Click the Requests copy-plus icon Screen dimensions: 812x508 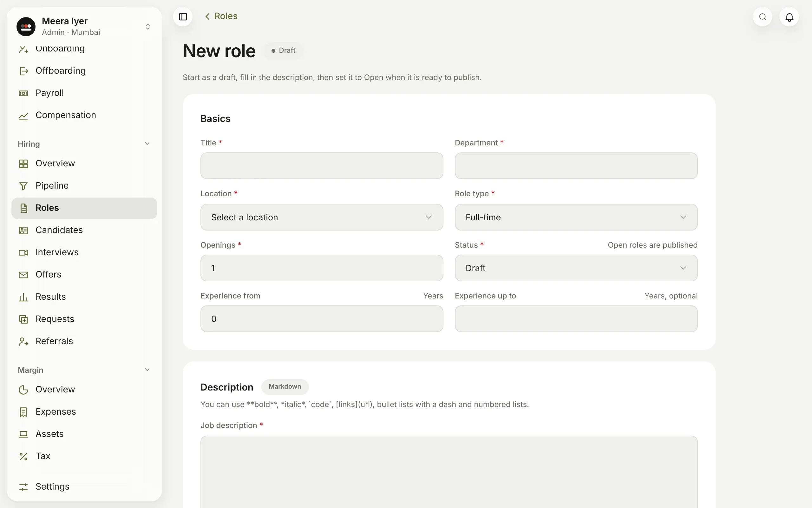click(x=23, y=319)
